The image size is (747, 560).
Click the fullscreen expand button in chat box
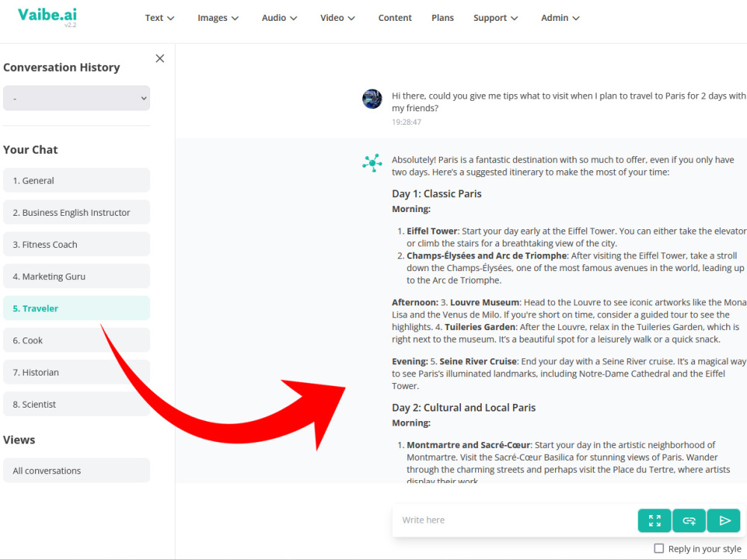654,520
